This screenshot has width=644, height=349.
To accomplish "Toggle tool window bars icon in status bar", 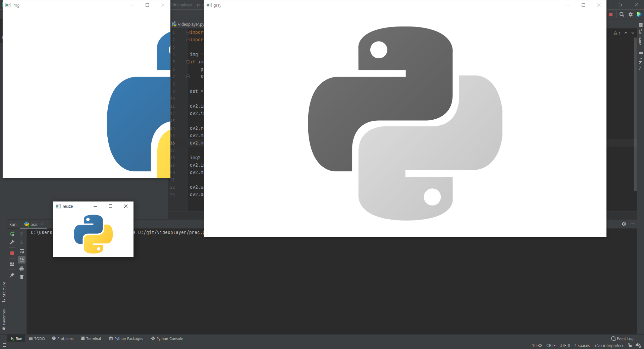I will tap(4, 345).
